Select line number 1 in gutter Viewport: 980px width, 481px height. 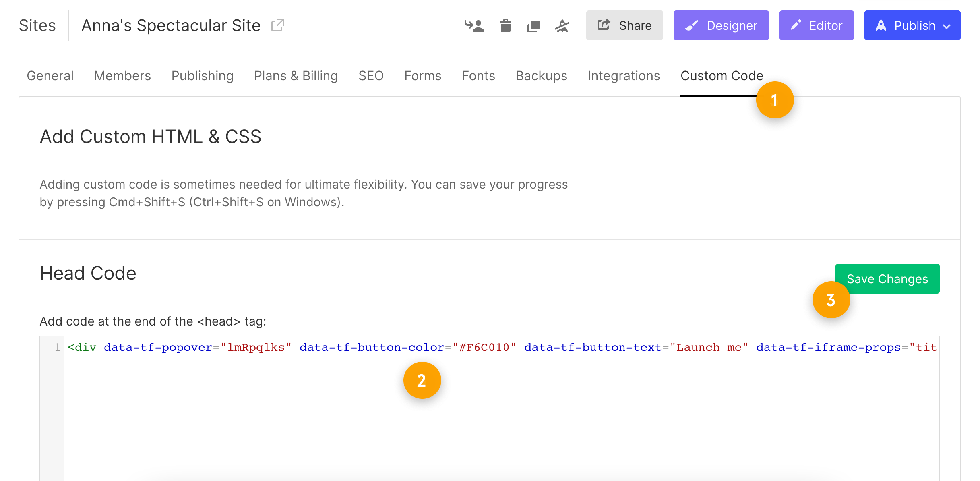click(x=57, y=347)
